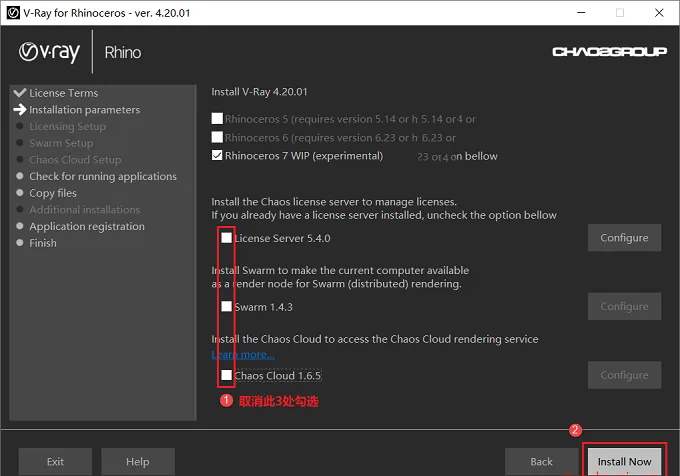This screenshot has width=680, height=476.
Task: Select Chaos Cloud Setup step
Action: coord(75,160)
